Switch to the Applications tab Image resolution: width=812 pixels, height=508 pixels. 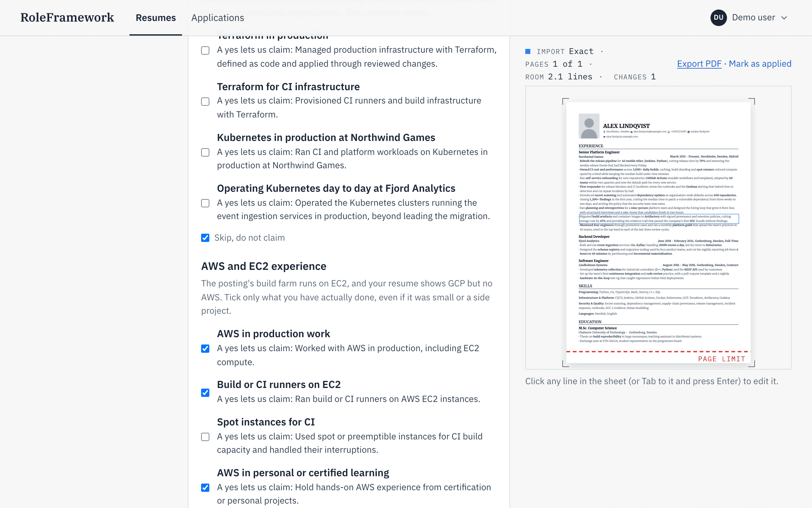click(x=217, y=18)
